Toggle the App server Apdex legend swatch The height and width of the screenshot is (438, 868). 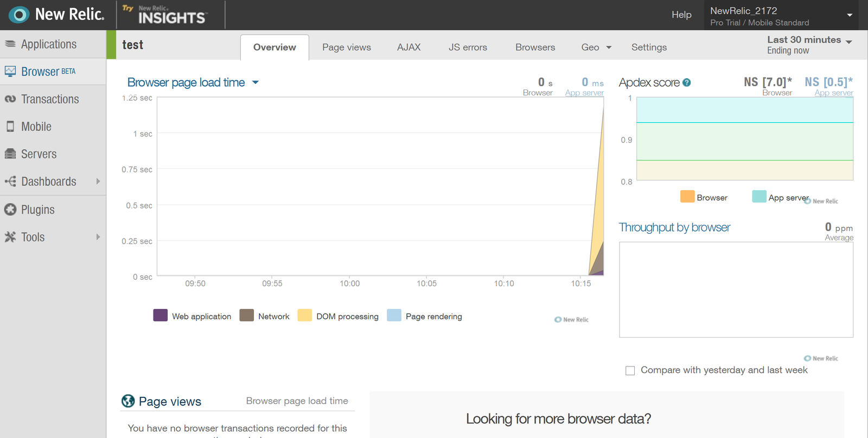click(759, 196)
